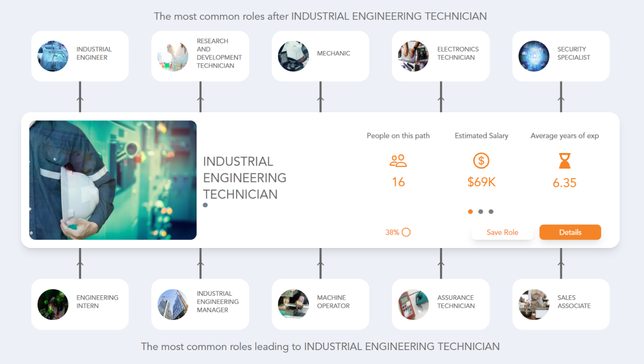Screen dimensions: 644x364
Task: Select the Industrial Engineer role icon
Action: tap(53, 56)
